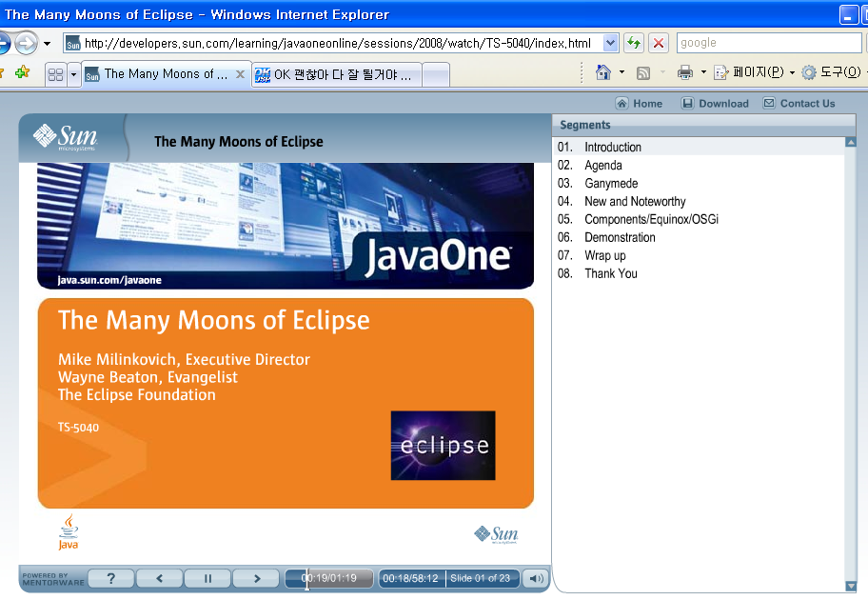The width and height of the screenshot is (868, 600).
Task: Show Quick Tabs thumbnail grid
Action: point(55,74)
